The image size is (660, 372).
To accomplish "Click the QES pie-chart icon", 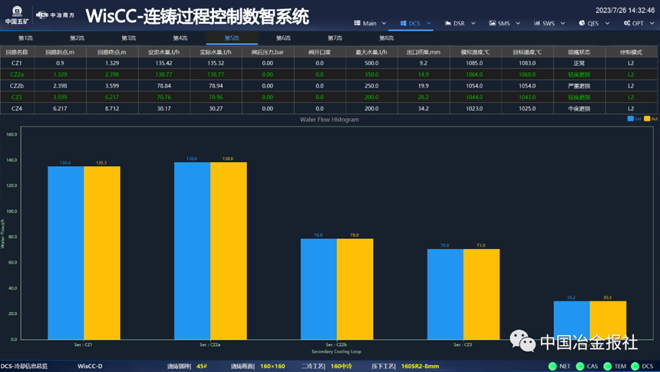I will (x=582, y=23).
